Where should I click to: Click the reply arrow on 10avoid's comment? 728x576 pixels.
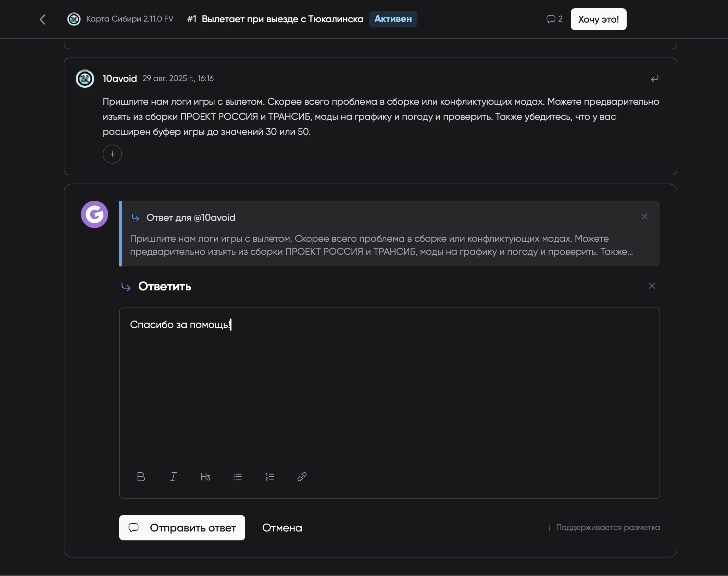point(654,79)
